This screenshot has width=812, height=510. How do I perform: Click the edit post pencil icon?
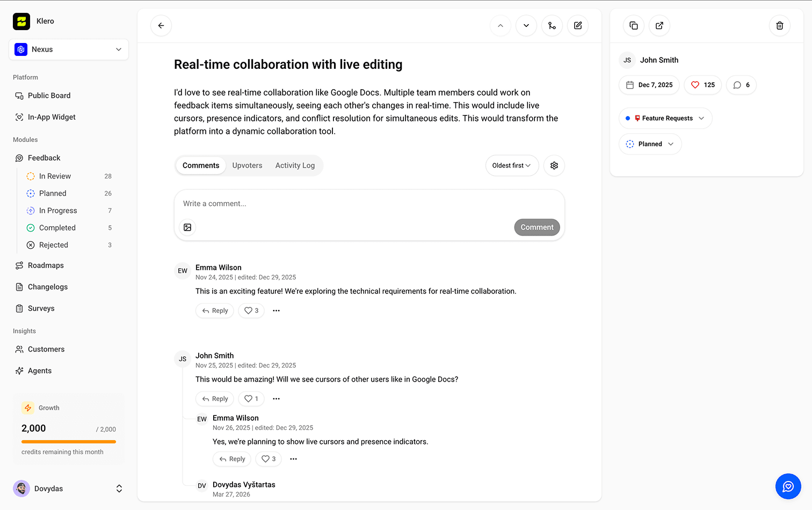click(578, 26)
